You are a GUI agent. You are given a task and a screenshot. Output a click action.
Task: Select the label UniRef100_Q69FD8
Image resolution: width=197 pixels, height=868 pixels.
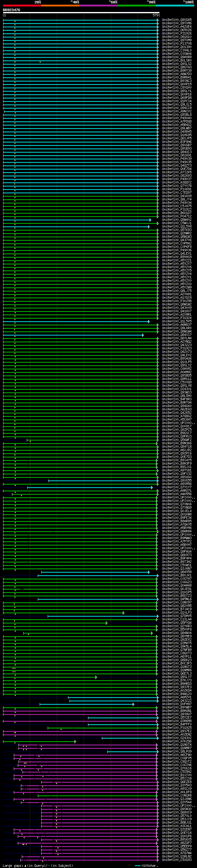177,98
